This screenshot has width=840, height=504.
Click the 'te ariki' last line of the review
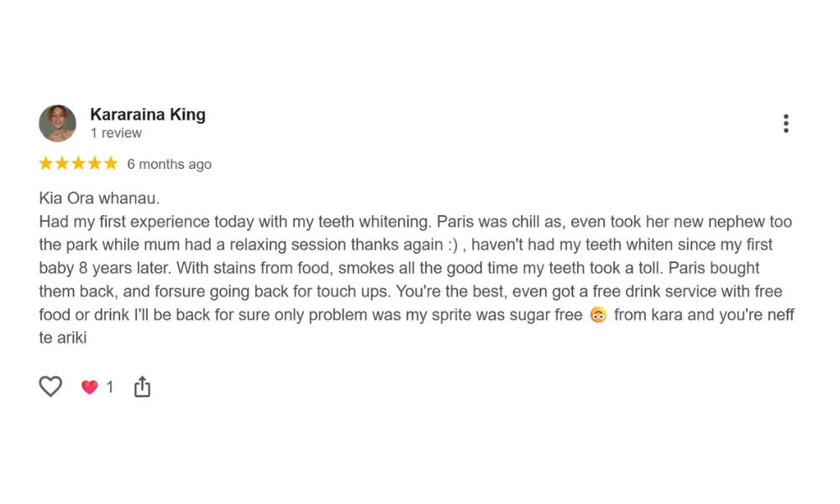(63, 339)
